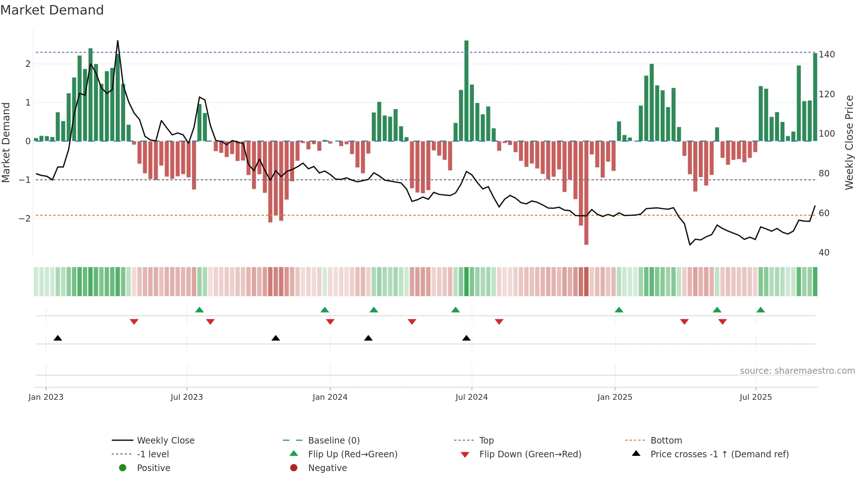Select the tallest green bar in June 2024
The height and width of the screenshot is (488, 868).
point(467,91)
